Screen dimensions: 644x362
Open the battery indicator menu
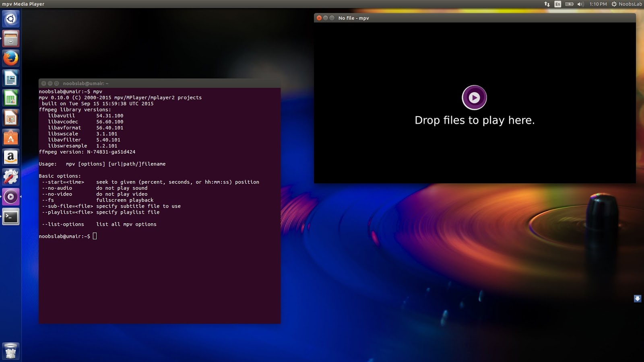(569, 4)
